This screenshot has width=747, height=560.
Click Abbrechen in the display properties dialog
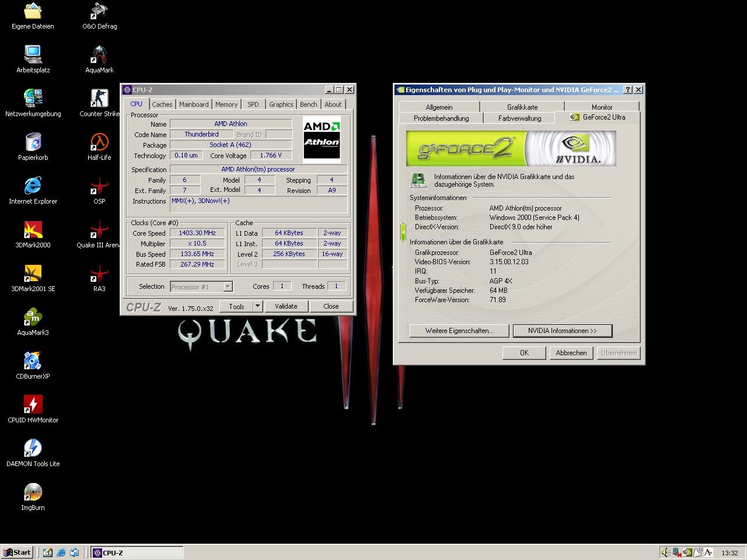(571, 353)
